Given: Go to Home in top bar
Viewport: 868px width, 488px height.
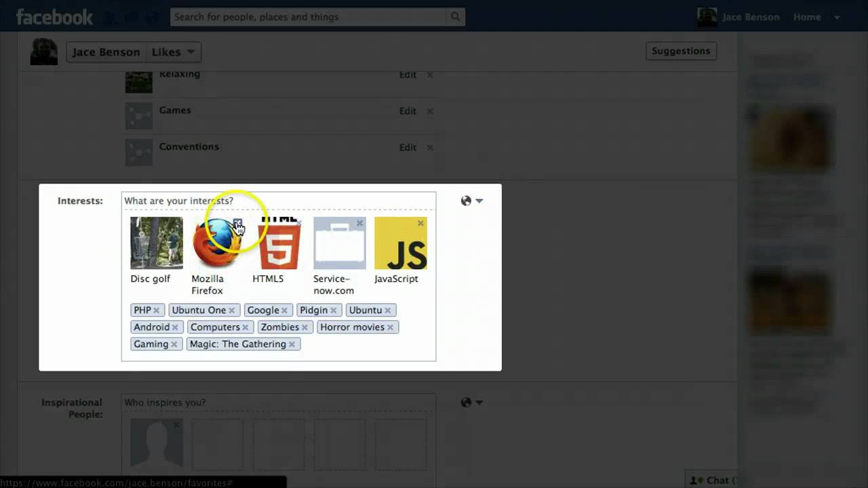Looking at the screenshot, I should point(807,17).
